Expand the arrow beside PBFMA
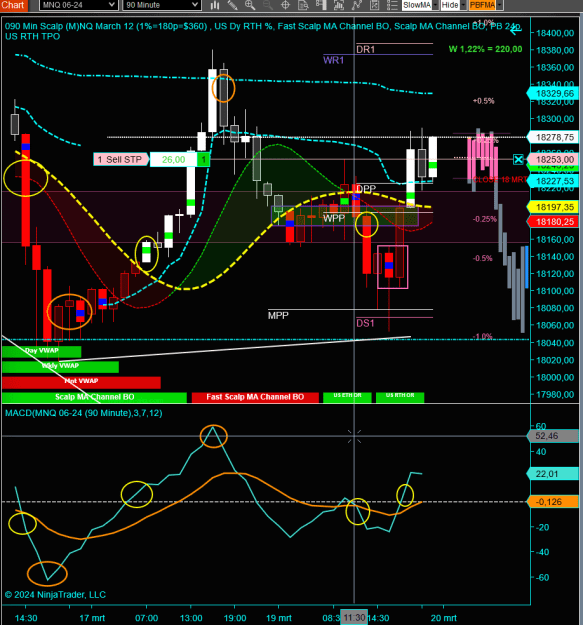This screenshot has height=625, width=583. [500, 5]
